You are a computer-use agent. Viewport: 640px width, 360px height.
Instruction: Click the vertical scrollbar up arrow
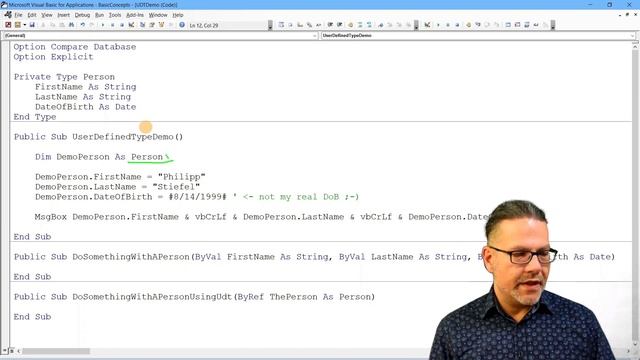[635, 47]
